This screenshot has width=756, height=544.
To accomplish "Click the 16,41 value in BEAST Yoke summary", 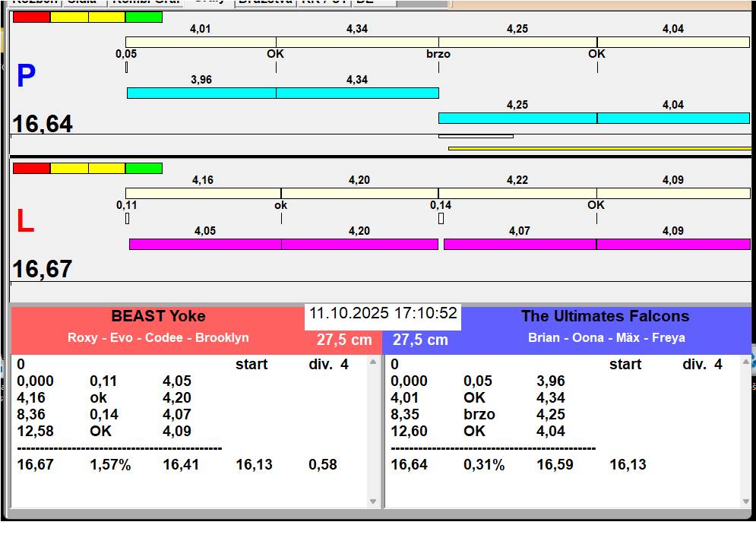I will (x=181, y=464).
